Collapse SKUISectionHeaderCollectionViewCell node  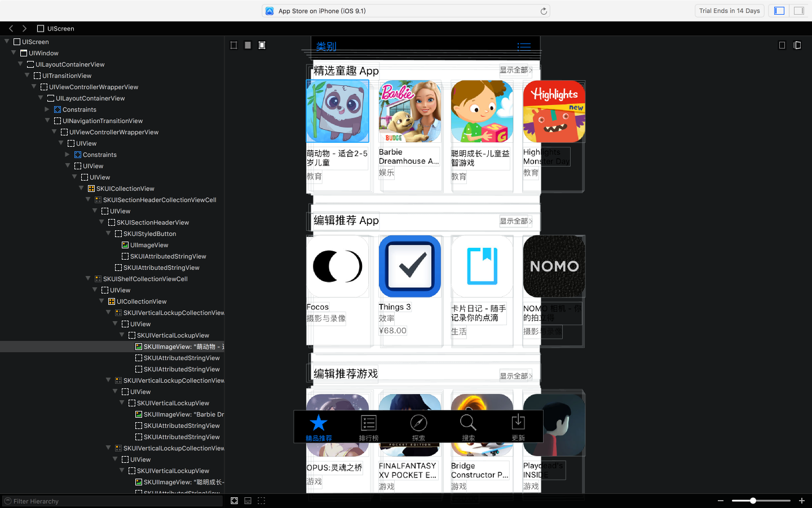(88, 199)
